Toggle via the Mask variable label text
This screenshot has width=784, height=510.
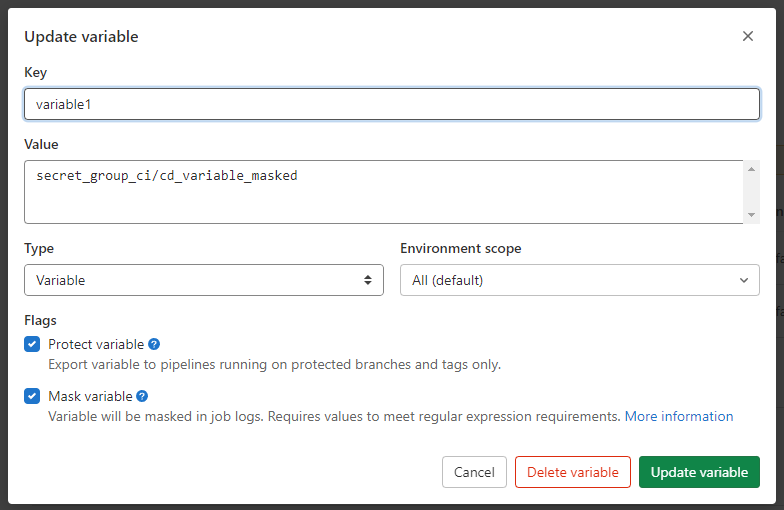(x=90, y=396)
